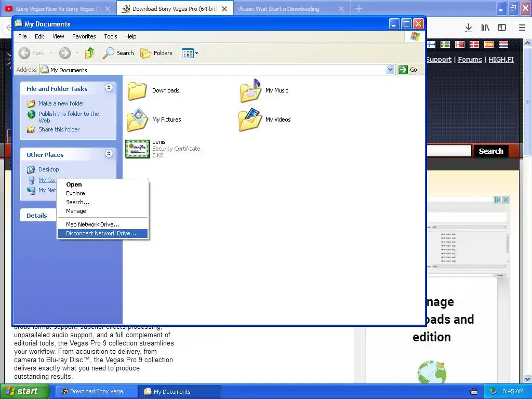Click the Back arrow icon in My Documents
The height and width of the screenshot is (399, 532).
pos(24,53)
